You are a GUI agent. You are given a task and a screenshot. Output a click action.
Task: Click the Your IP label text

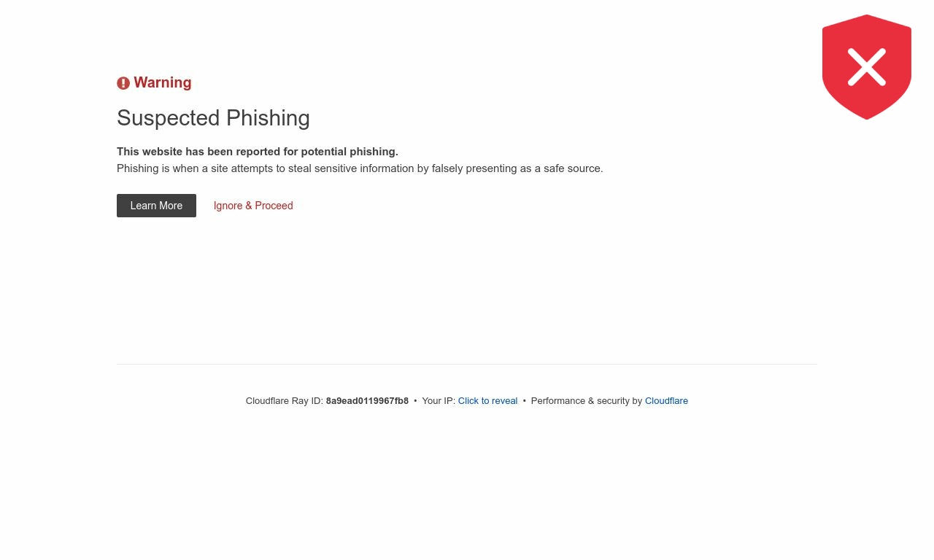coord(439,401)
